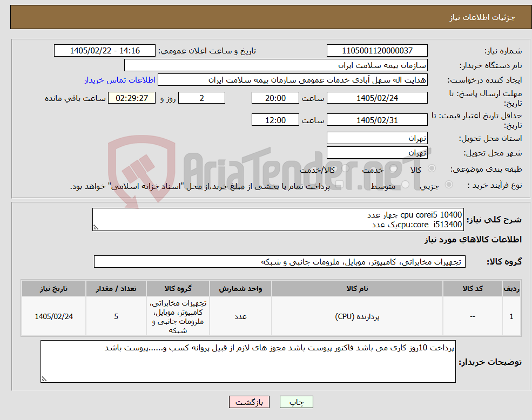Click the announcement date field 1405/02/22 - 14:16
Screen dimensions: 532x420
point(104,51)
